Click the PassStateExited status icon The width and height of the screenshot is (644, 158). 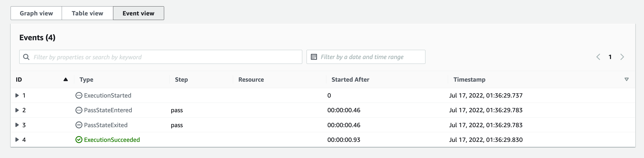point(79,125)
